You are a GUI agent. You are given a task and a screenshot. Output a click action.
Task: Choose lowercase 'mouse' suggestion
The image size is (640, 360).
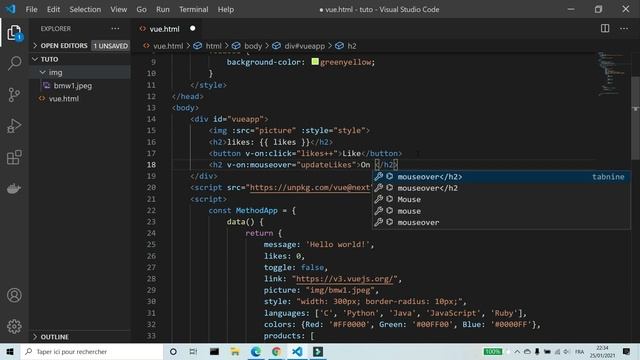click(x=501, y=211)
